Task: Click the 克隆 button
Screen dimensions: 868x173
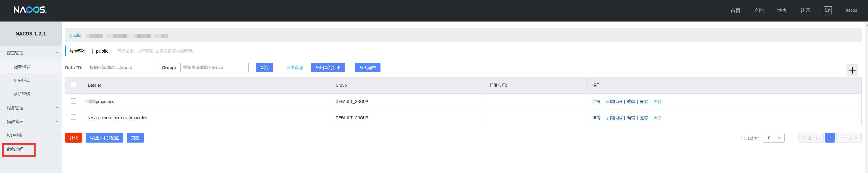Action: click(x=135, y=138)
